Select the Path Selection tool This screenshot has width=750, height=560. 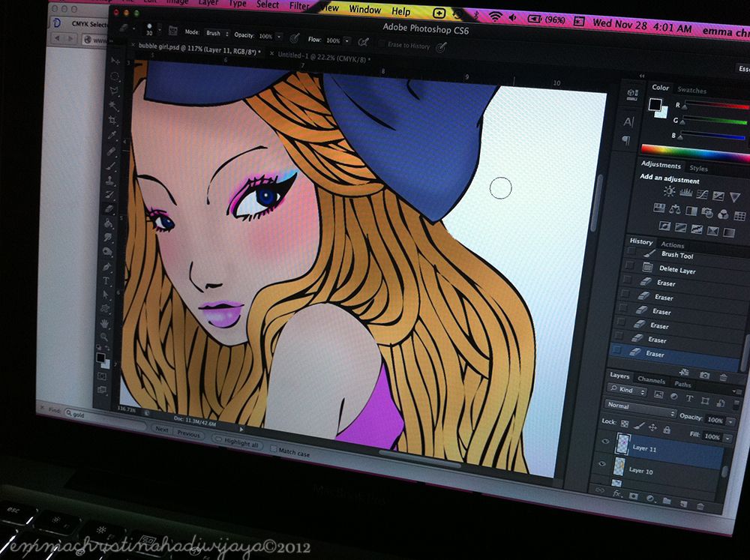pos(106,295)
